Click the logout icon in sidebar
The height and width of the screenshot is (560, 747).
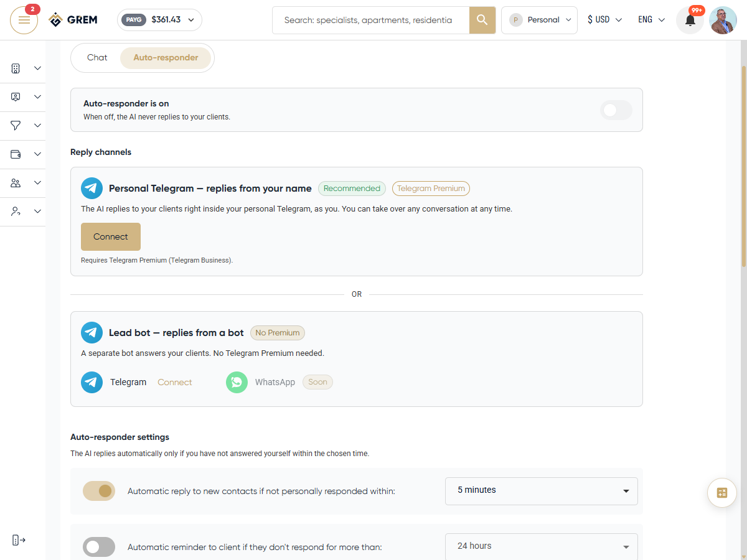pos(19,540)
